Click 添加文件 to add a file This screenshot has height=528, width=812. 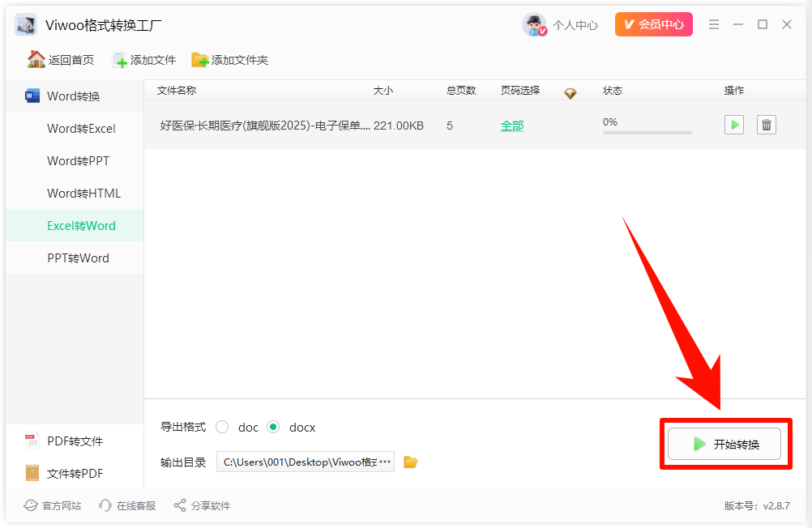(144, 60)
